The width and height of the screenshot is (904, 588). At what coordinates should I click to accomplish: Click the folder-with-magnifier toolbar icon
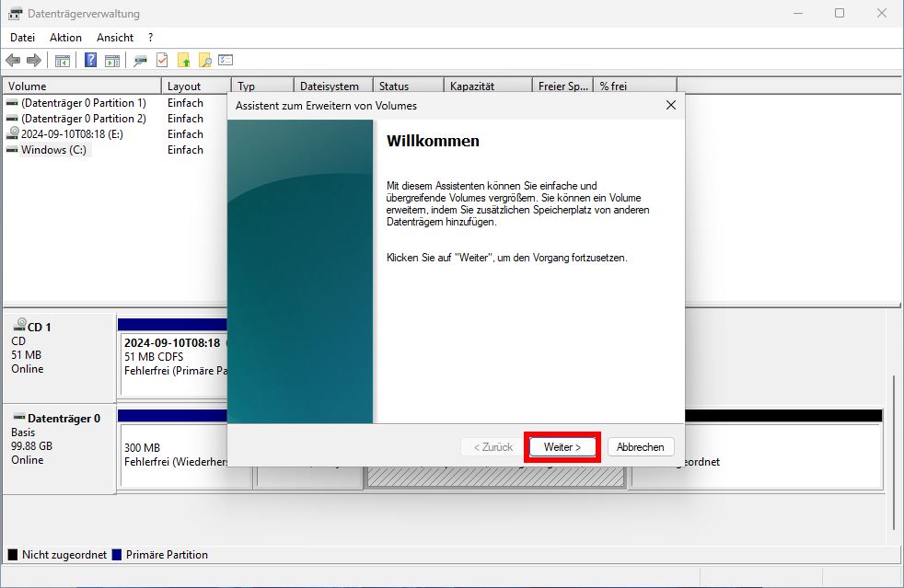(x=204, y=60)
